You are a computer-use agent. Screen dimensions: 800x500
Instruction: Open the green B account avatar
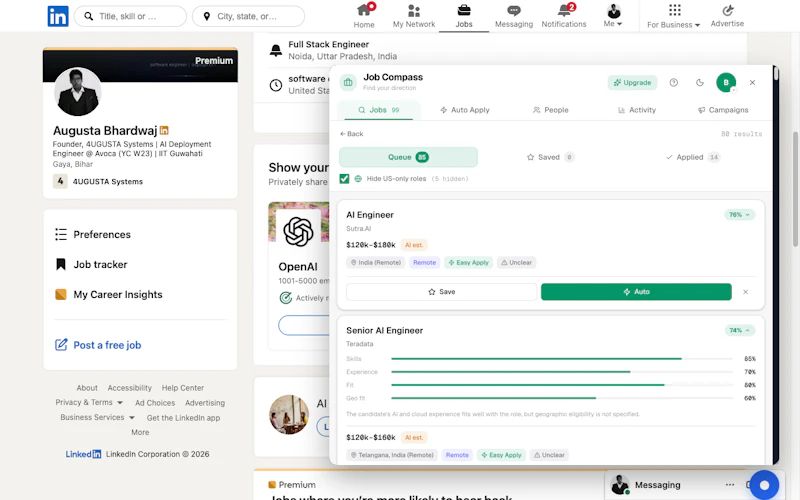pos(726,83)
